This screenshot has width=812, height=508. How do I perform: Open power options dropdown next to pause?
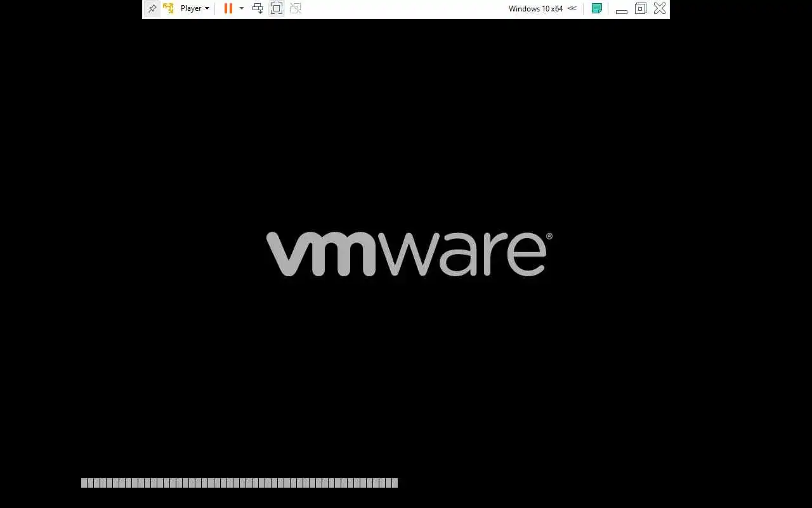241,9
